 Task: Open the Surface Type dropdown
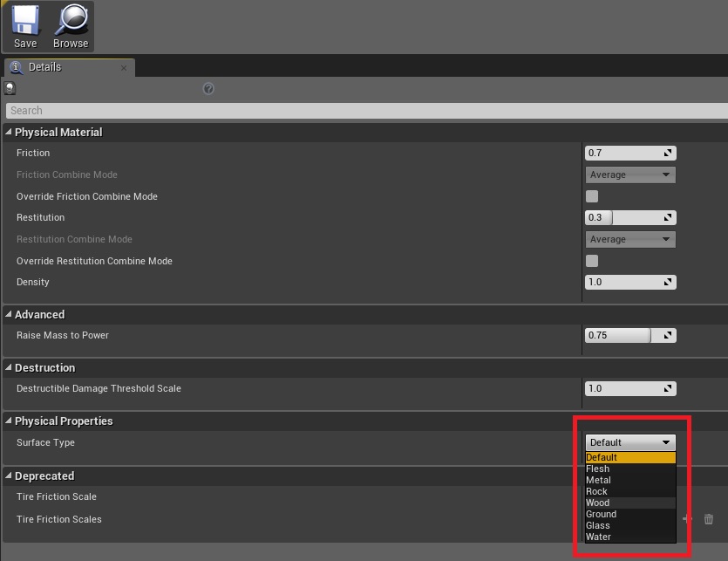tap(630, 442)
